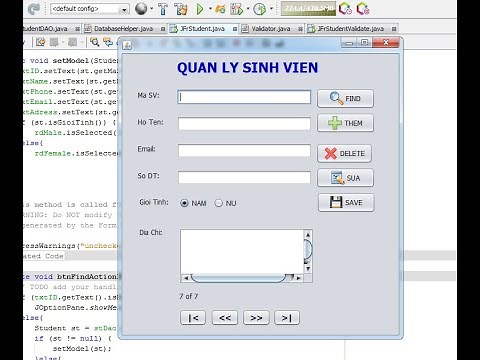The width and height of the screenshot is (480, 360).
Task: Click the editor toolbar magnifier search icon
Action: coord(95,42)
